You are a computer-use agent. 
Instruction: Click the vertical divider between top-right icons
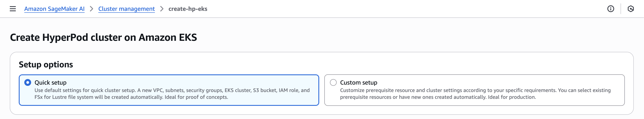coord(621,9)
